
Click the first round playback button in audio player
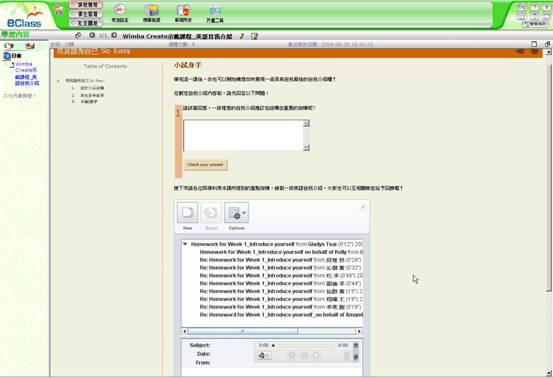pyautogui.click(x=292, y=355)
